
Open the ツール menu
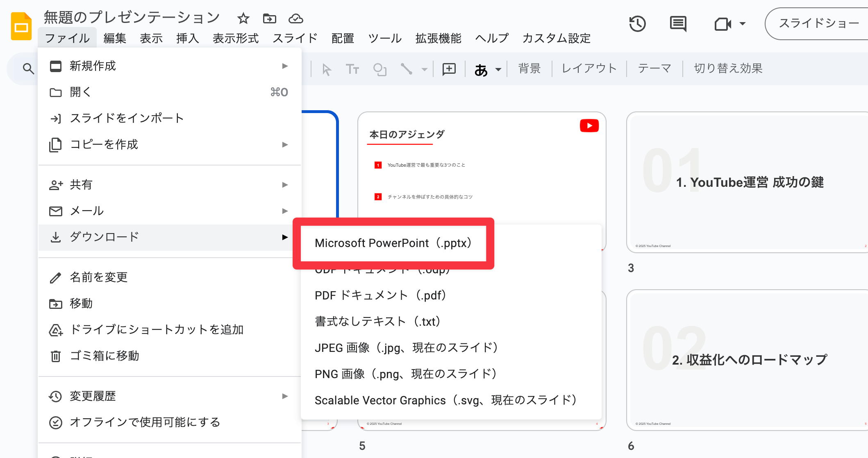[x=384, y=38]
